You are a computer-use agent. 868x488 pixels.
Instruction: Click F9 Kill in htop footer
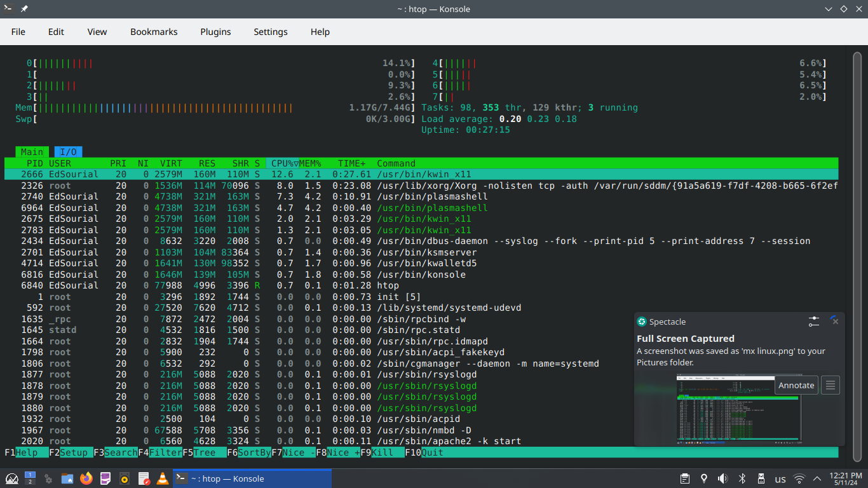[x=383, y=452]
